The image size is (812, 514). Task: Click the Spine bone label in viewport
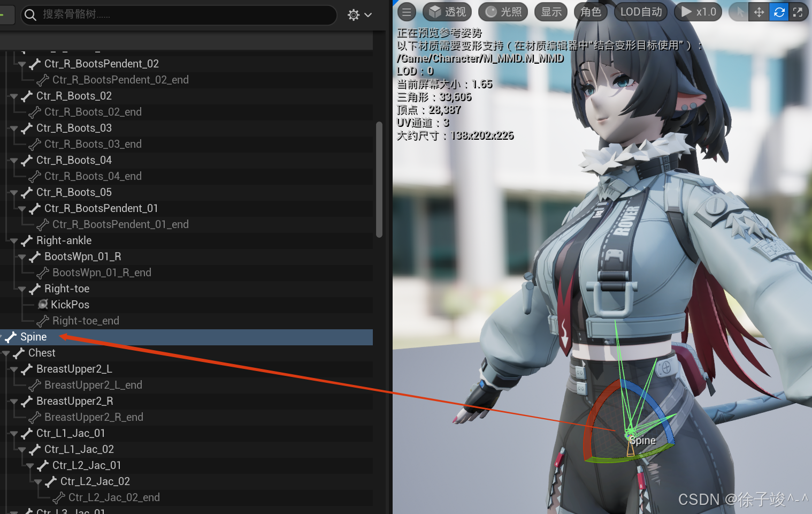click(642, 441)
